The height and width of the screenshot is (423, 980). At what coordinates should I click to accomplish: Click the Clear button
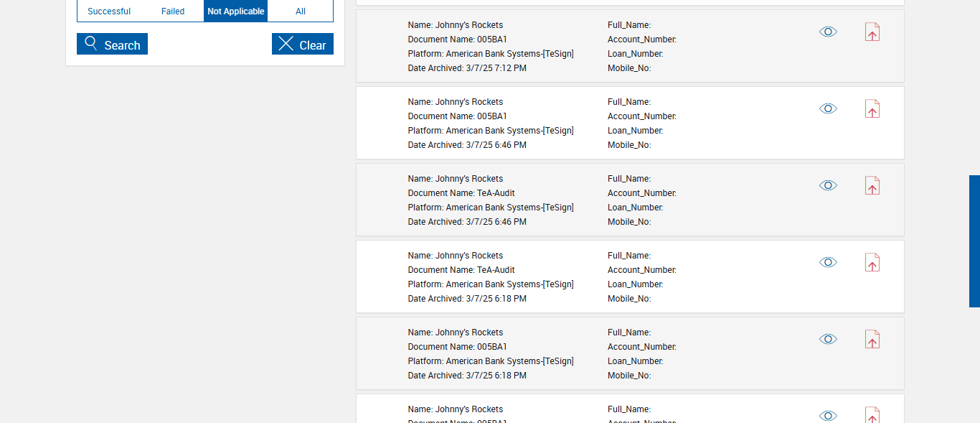click(303, 44)
